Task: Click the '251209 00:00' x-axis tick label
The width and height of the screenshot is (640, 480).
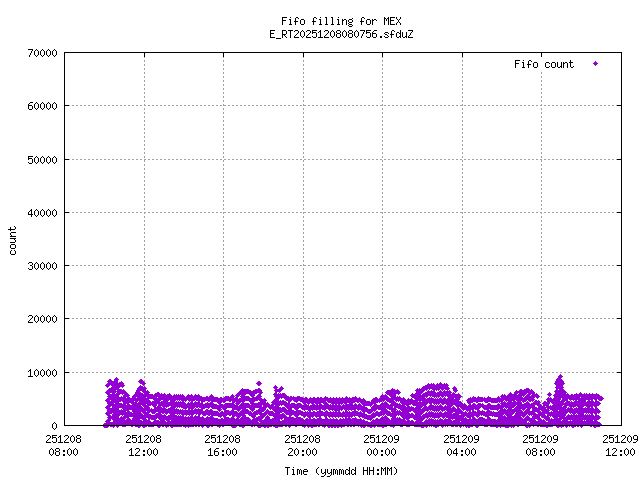Action: pos(382,445)
